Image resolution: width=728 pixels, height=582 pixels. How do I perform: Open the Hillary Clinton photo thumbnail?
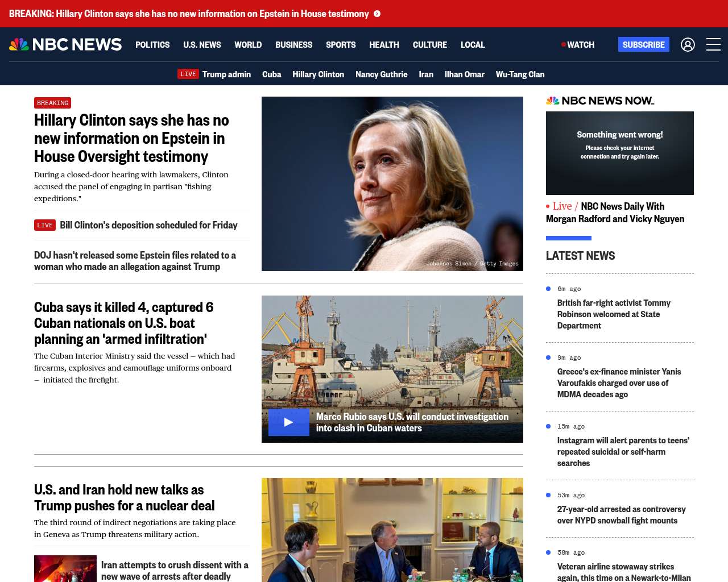pos(392,184)
